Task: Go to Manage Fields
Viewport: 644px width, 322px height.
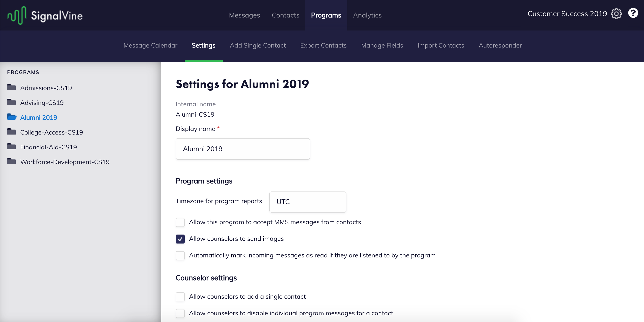Action: 382,45
